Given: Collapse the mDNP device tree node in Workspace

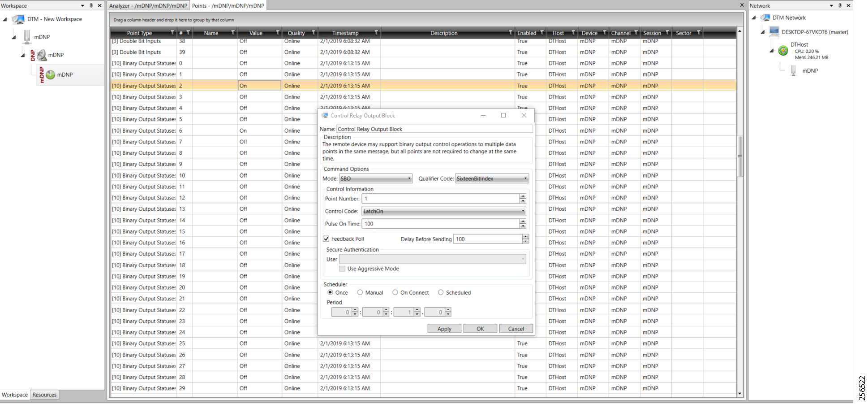Looking at the screenshot, I should pos(14,37).
